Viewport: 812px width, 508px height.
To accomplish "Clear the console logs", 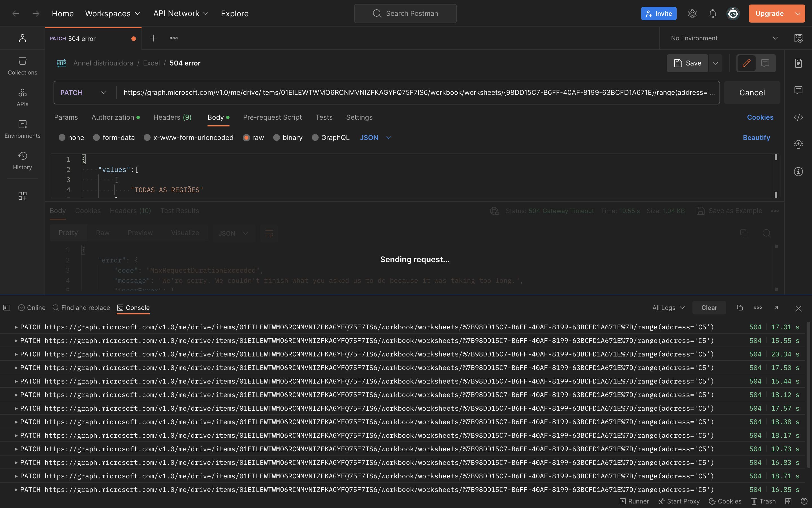I will click(709, 308).
